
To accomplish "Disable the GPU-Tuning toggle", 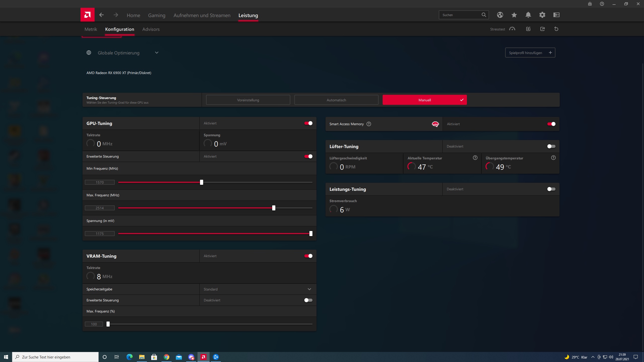I will 308,123.
